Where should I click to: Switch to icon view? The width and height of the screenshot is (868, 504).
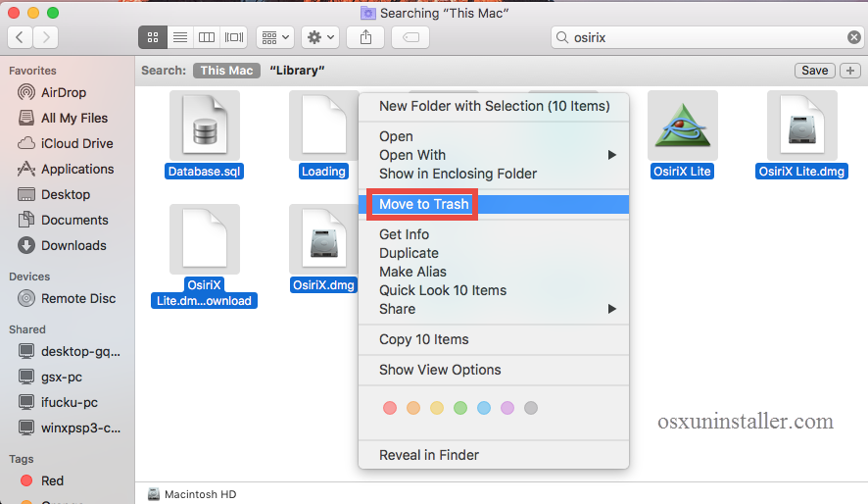coord(152,37)
